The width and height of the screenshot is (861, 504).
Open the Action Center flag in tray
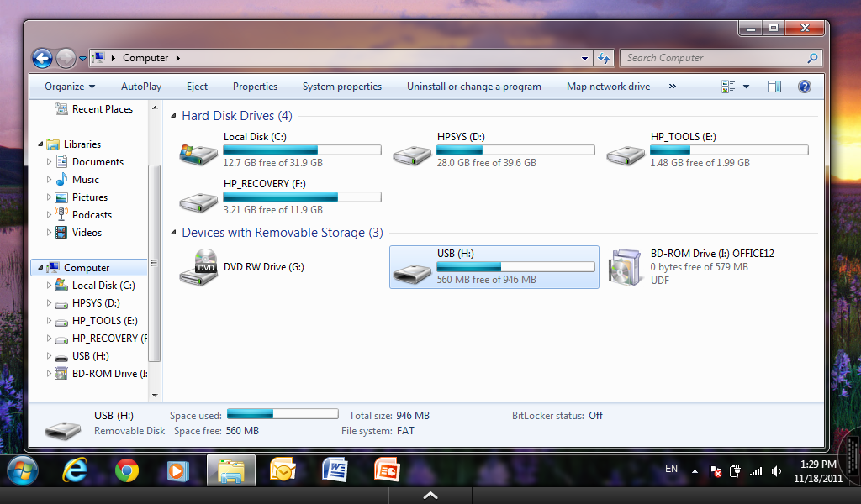pyautogui.click(x=715, y=471)
